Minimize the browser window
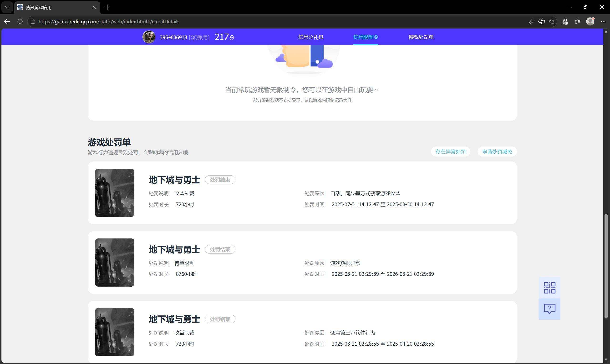 coord(569,7)
